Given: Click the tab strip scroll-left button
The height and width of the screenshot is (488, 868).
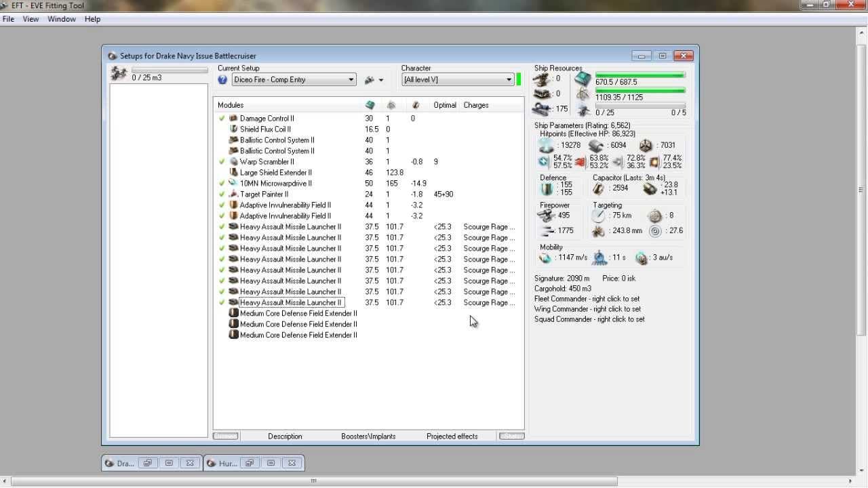Looking at the screenshot, I should tap(226, 436).
